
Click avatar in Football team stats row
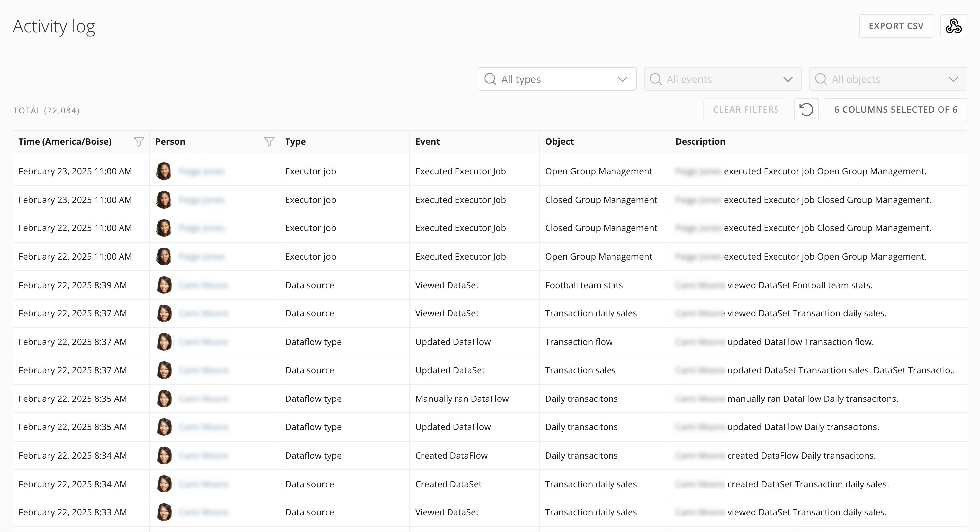(x=164, y=285)
